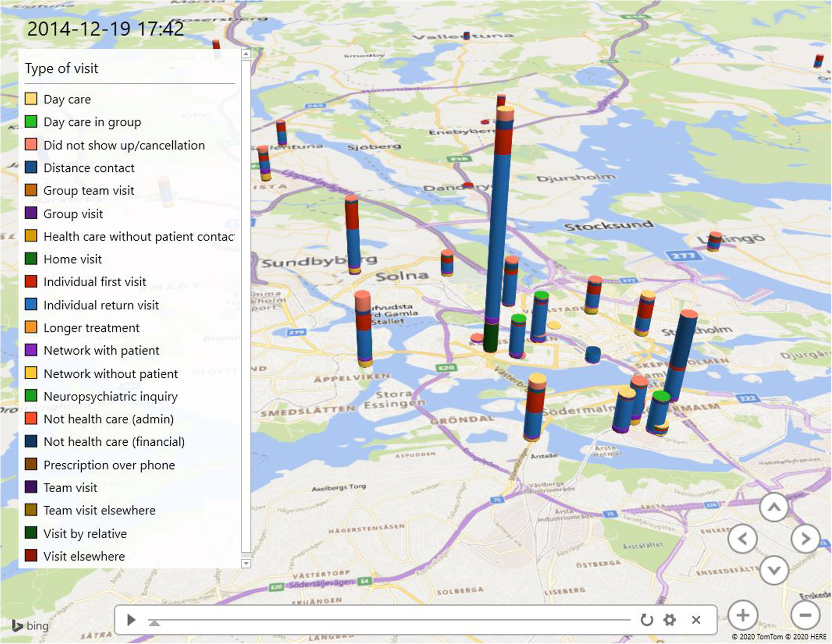Click the Longer treatment color swatch

31,327
